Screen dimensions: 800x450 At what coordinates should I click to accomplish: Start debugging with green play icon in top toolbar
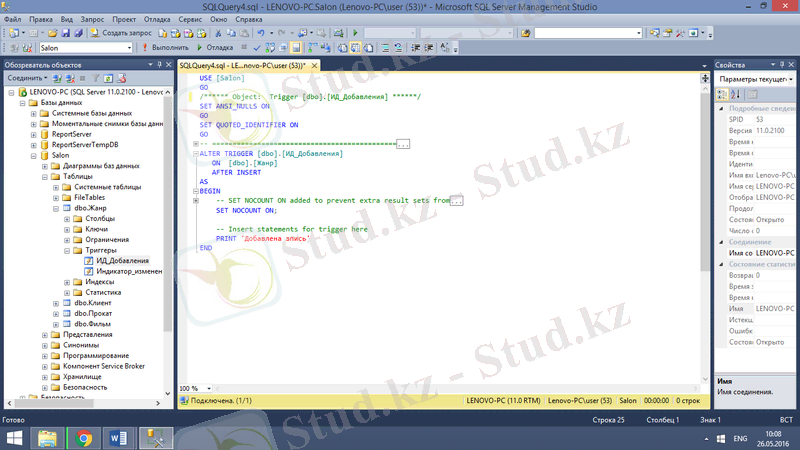pos(355,33)
